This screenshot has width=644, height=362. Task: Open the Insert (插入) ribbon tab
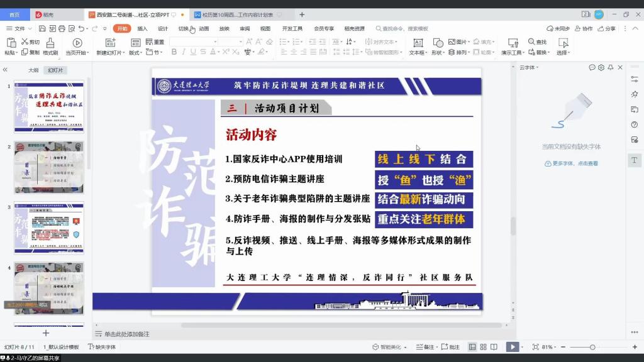tap(142, 28)
